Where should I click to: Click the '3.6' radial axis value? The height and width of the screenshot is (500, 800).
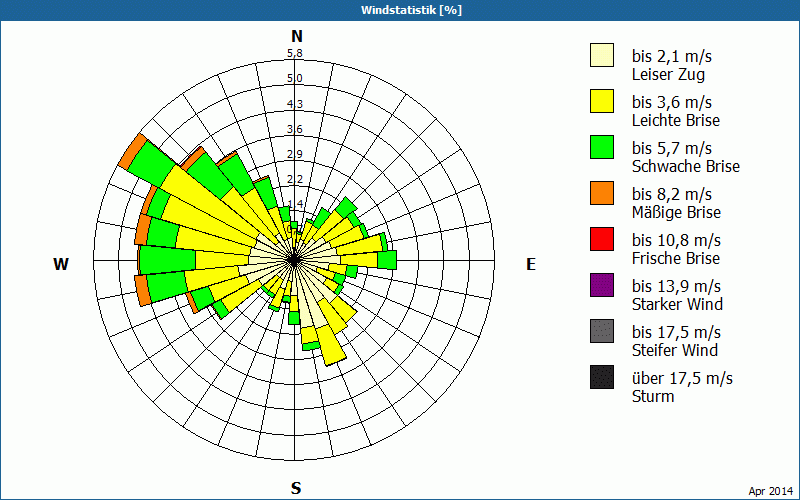[x=295, y=129]
